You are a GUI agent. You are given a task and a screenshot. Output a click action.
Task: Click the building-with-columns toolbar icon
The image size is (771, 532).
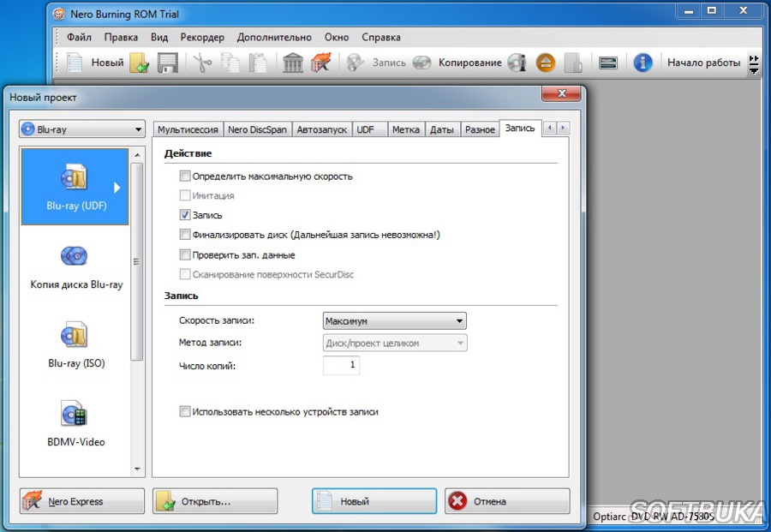coord(293,63)
